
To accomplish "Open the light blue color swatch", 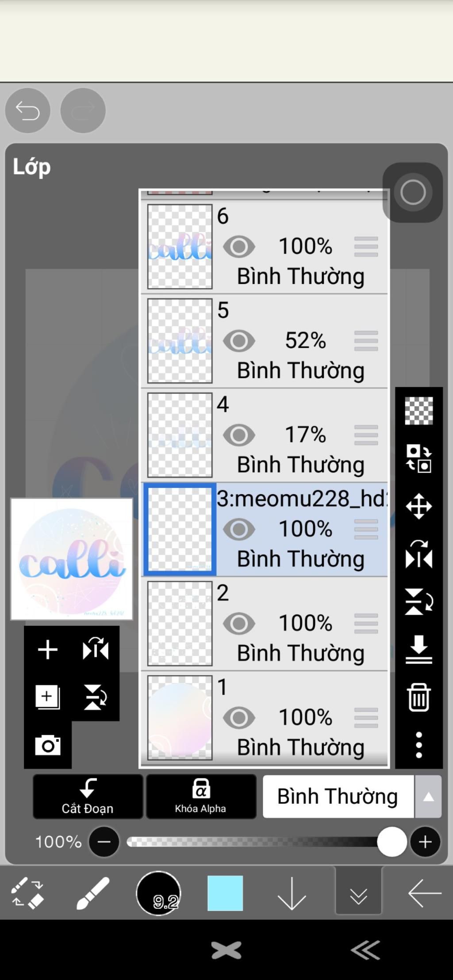I will tap(225, 893).
